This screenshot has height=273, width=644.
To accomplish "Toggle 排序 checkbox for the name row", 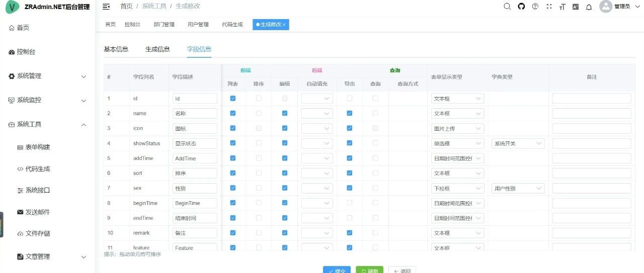I will point(259,114).
